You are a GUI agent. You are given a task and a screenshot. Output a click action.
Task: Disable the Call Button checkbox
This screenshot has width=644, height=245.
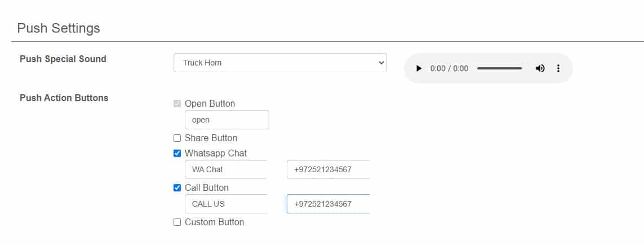point(177,188)
